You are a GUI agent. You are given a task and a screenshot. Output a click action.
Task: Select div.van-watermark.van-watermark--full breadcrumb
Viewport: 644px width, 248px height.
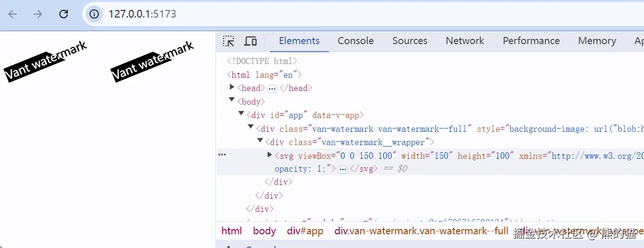(421, 231)
